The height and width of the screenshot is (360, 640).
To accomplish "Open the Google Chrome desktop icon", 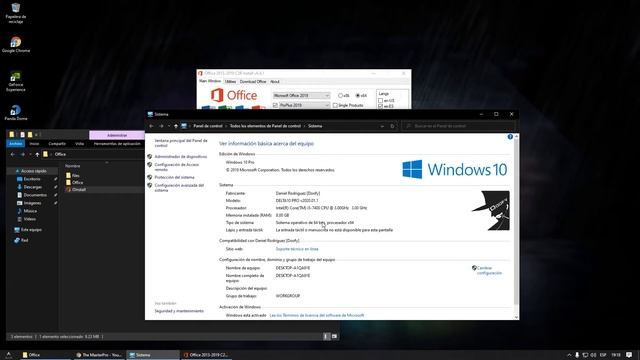I will point(16,45).
